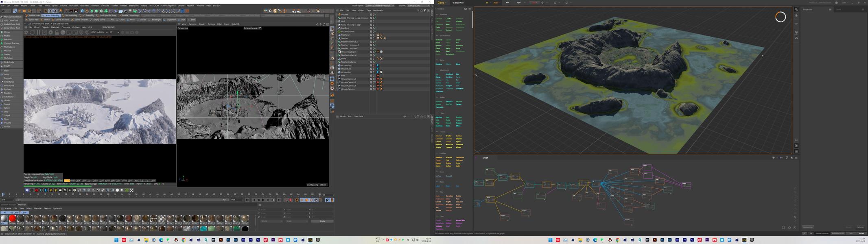Open the Node Space dropdown

pyautogui.click(x=380, y=6)
